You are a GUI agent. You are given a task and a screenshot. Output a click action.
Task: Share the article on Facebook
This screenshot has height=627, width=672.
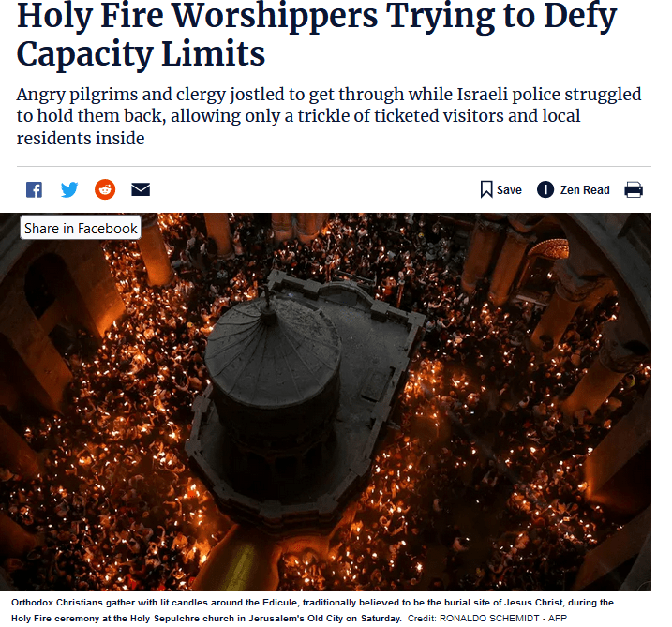[35, 189]
